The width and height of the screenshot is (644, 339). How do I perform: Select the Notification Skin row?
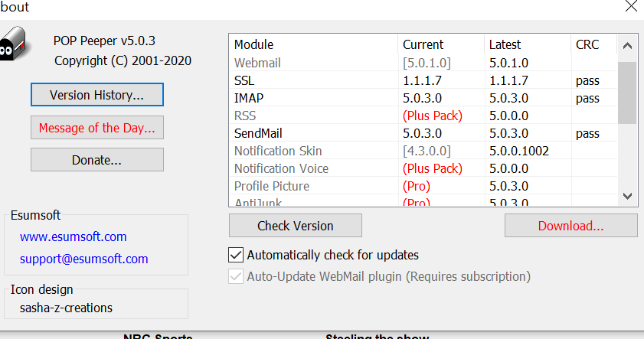(x=423, y=151)
